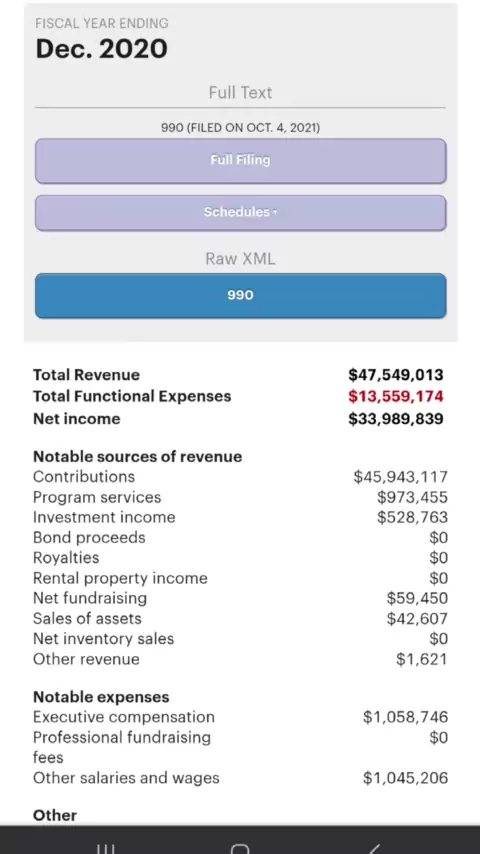Tap the Android home navigation icon

pos(240,849)
